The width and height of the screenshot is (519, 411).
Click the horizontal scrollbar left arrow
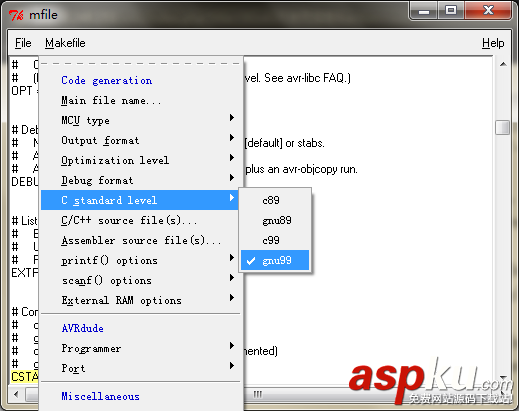(16, 395)
